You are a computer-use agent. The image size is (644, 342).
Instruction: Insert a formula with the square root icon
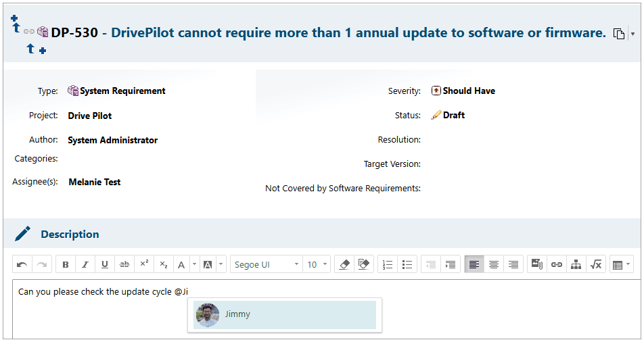pos(596,264)
